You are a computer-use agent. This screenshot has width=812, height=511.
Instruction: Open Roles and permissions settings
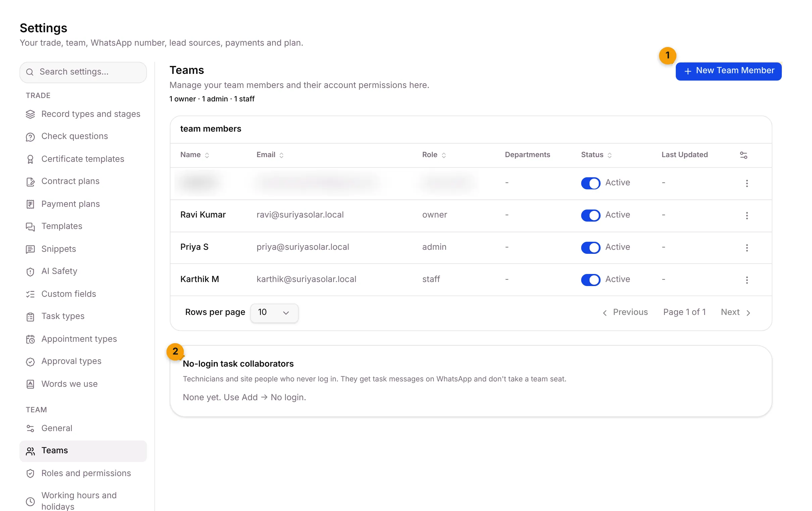(83, 473)
